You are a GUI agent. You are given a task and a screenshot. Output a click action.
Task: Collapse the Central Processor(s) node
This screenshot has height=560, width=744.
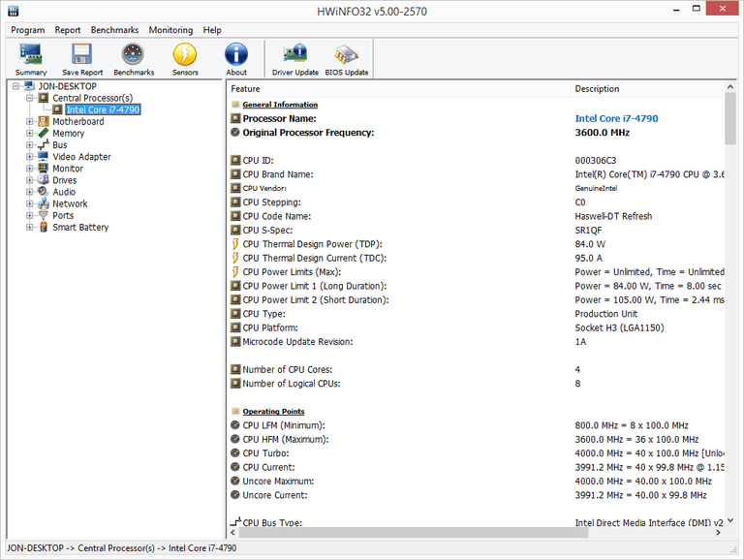(x=29, y=98)
